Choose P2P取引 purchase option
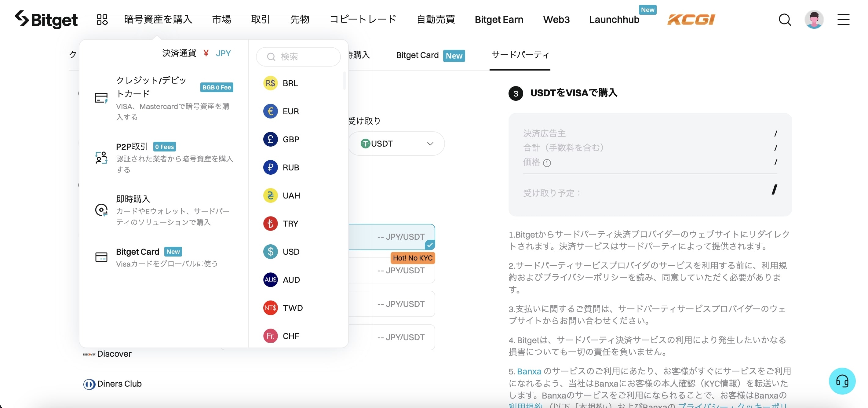868x408 pixels. [164, 158]
